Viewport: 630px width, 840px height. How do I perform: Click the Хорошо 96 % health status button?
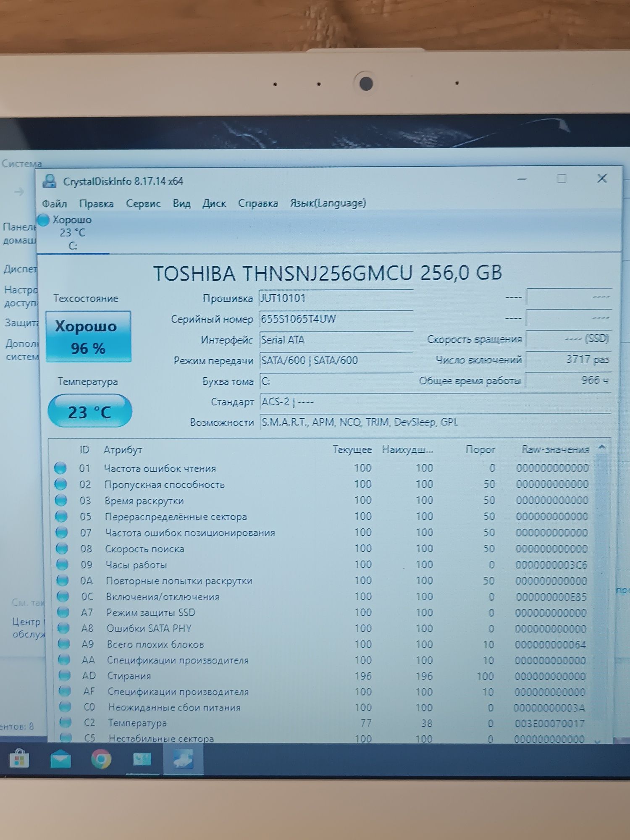coord(88,337)
